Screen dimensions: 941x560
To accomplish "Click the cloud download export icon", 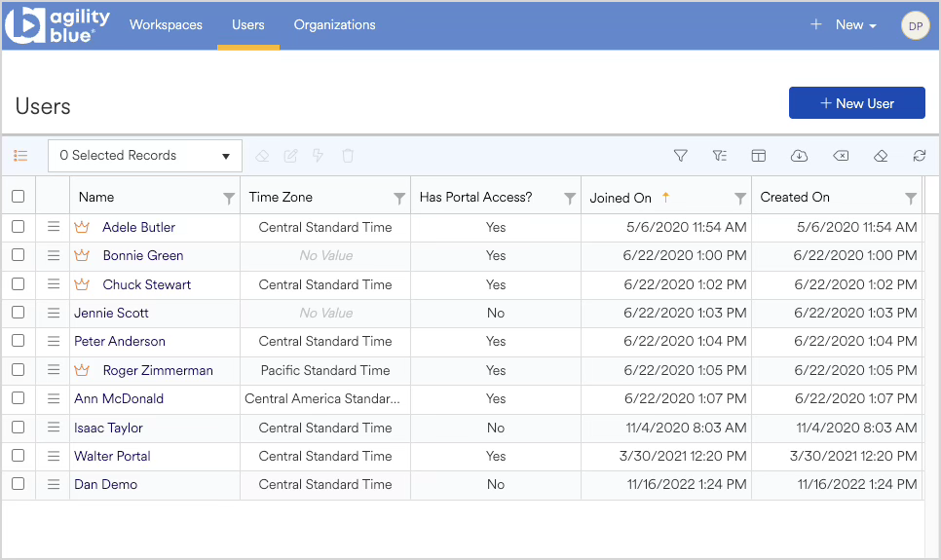I will pyautogui.click(x=799, y=156).
